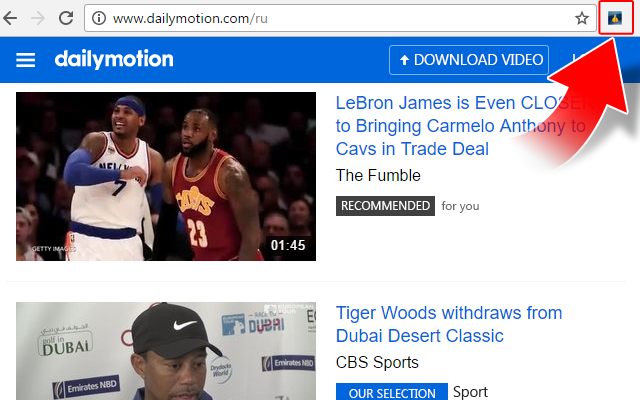Image resolution: width=640 pixels, height=400 pixels.
Task: Click the 'for you' text
Action: pos(460,206)
